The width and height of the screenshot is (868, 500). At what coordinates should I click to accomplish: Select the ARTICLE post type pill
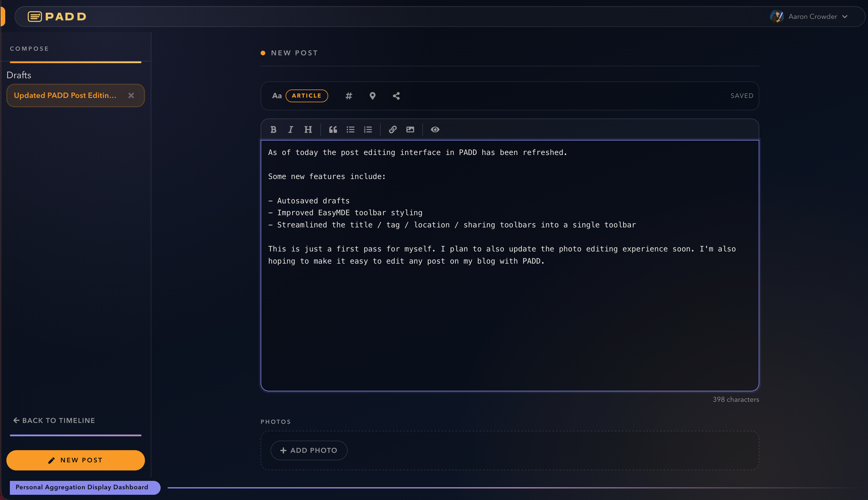(x=306, y=96)
